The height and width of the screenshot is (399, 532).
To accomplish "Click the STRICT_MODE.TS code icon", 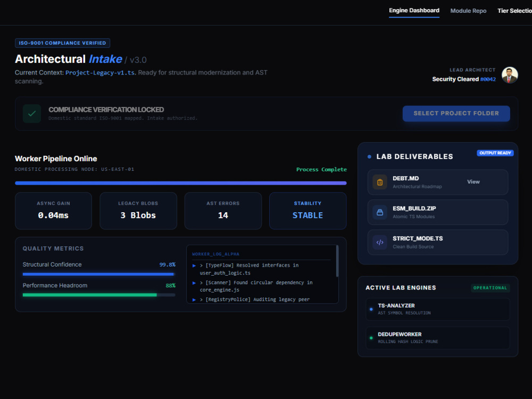I will tap(380, 242).
